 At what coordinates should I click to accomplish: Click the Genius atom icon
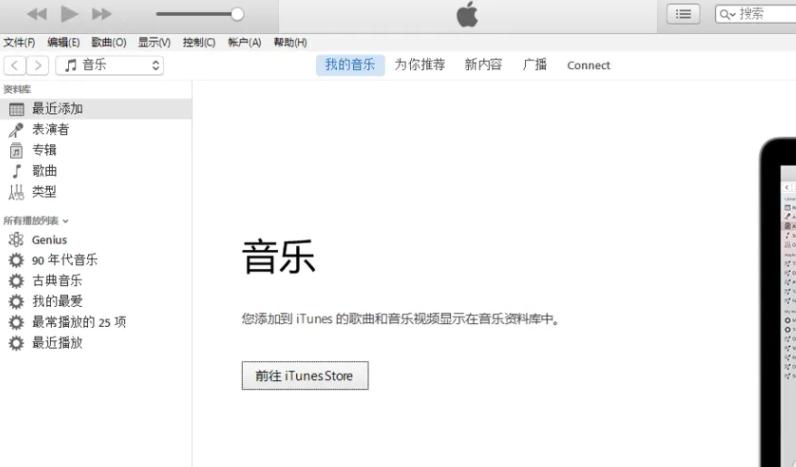[16, 240]
